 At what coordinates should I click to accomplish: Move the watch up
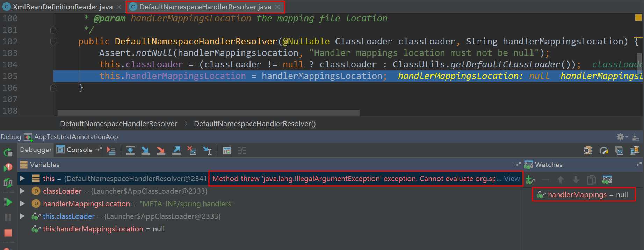pos(560,180)
